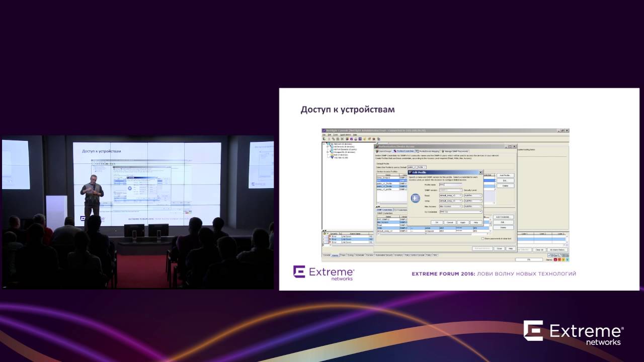Click the 0% progress bar
644x362 pixels.
(x=529, y=259)
